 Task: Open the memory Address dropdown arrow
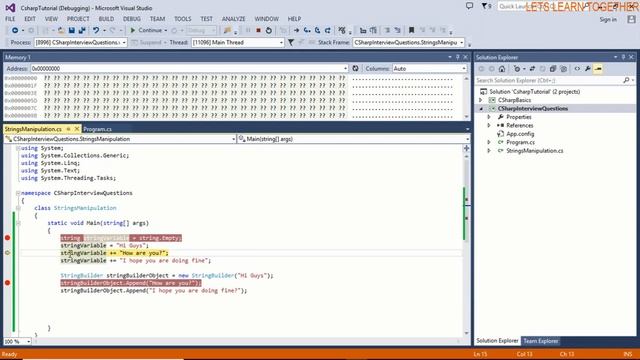click(345, 69)
